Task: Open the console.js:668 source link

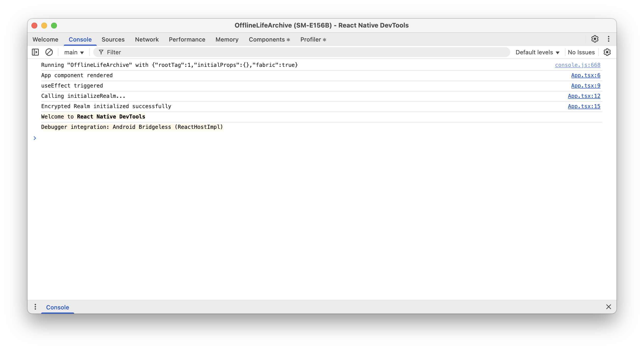Action: coord(577,65)
